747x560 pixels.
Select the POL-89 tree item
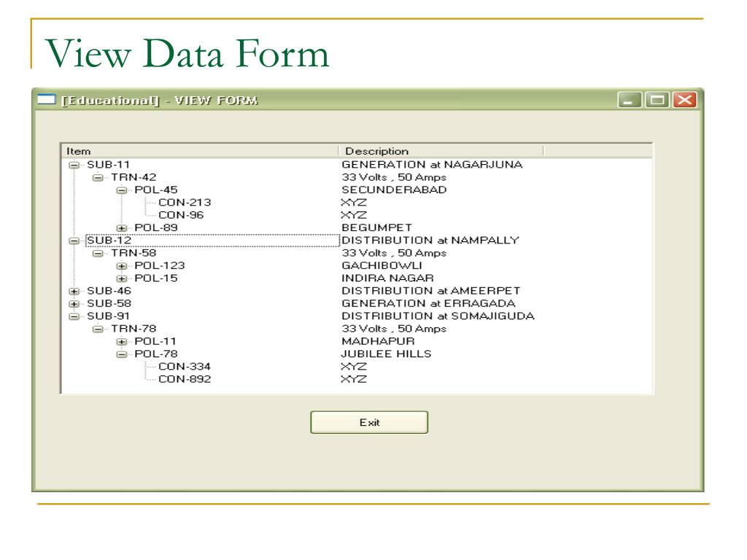pos(156,227)
